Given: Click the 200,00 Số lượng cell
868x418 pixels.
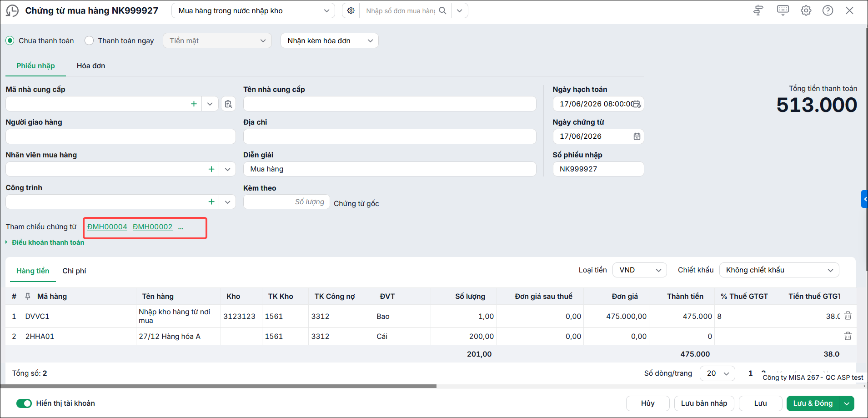Looking at the screenshot, I should [463, 337].
